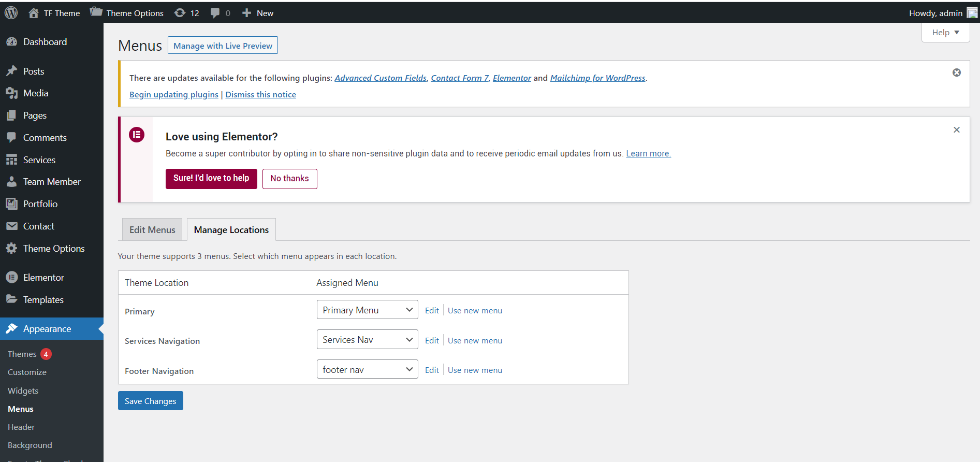Open Dashboard from the sidebar
980x462 pixels.
coord(45,42)
